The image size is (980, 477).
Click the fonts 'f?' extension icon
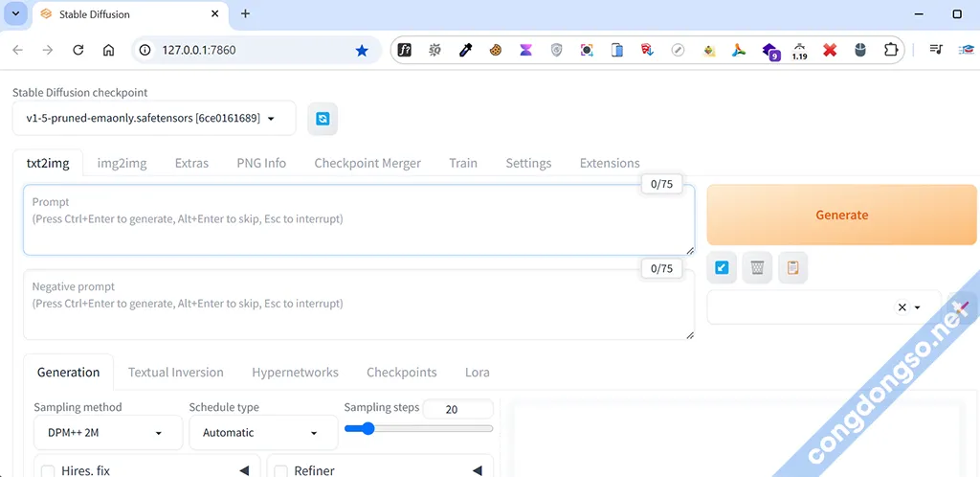pos(405,50)
